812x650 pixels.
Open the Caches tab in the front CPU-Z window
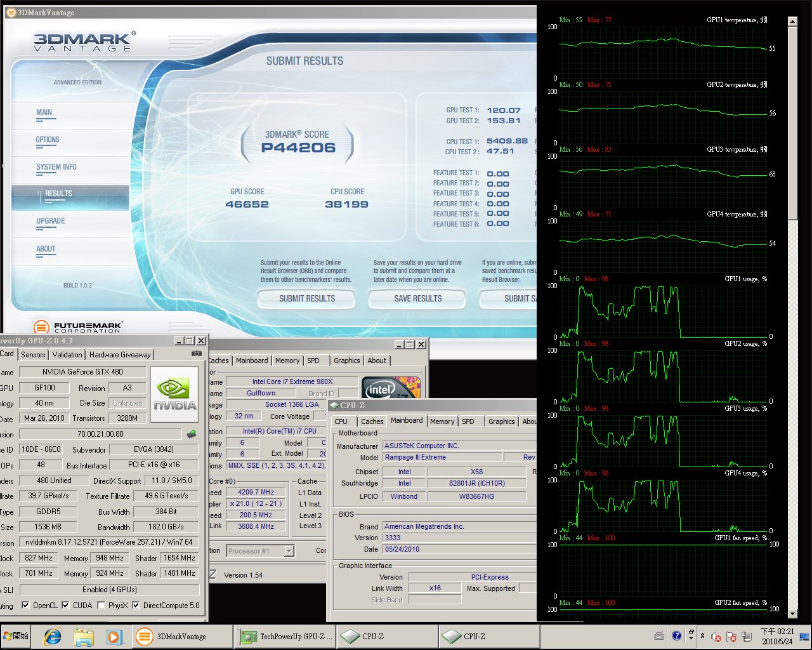coord(372,421)
